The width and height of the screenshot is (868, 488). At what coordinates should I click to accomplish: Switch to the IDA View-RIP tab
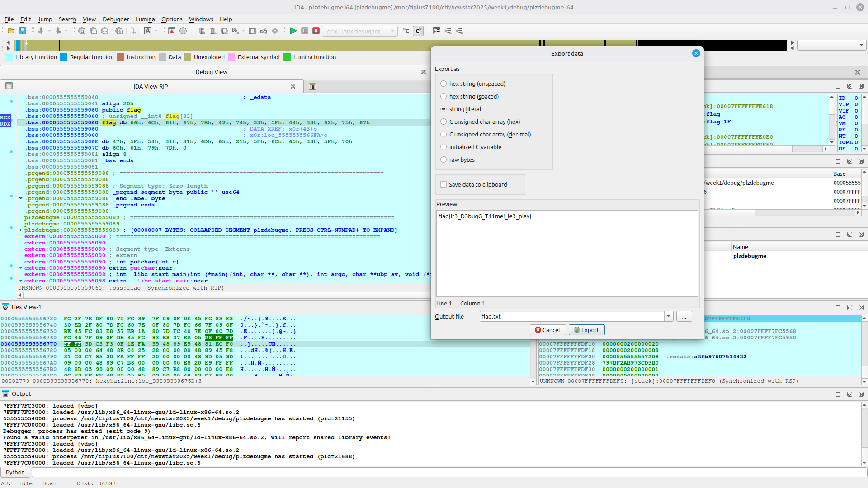151,87
